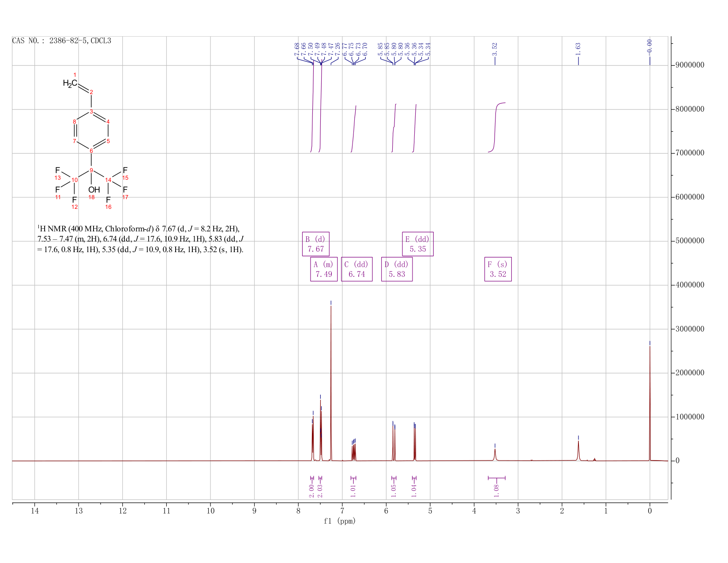Click the CAS NO. title text

62,41
